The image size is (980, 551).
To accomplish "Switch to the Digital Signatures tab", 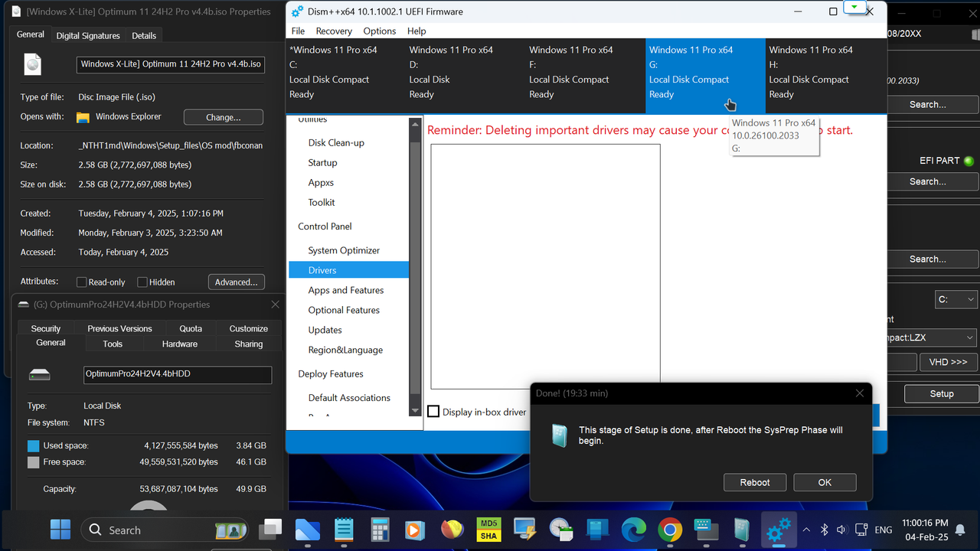I will point(87,35).
